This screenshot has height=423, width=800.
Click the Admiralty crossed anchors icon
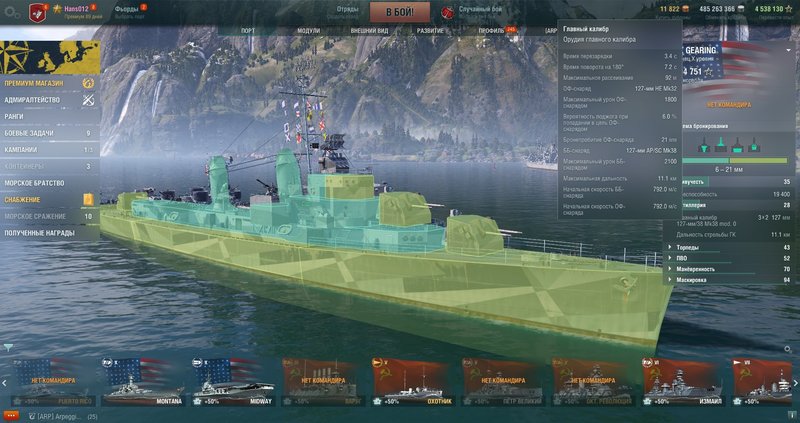(88, 100)
